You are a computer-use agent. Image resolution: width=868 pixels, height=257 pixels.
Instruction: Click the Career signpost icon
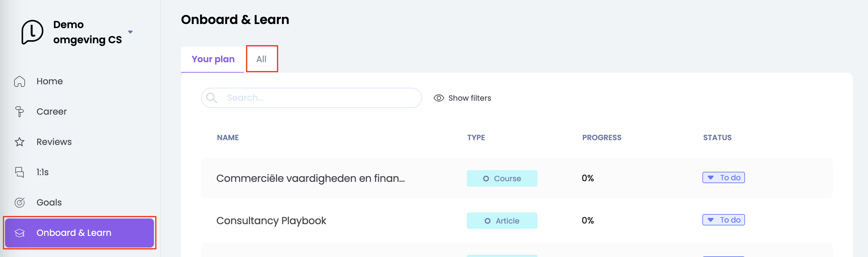(20, 112)
